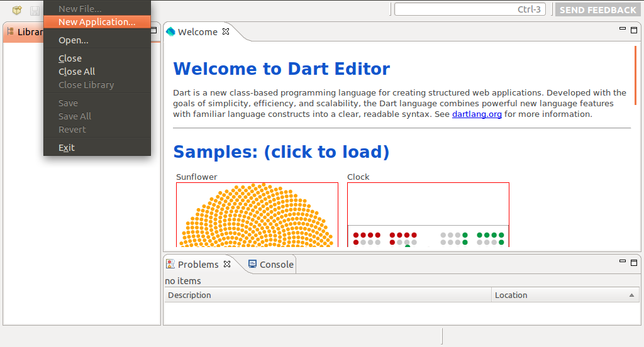Close the Welcome tab with its X icon
This screenshot has width=644, height=347.
pos(226,31)
